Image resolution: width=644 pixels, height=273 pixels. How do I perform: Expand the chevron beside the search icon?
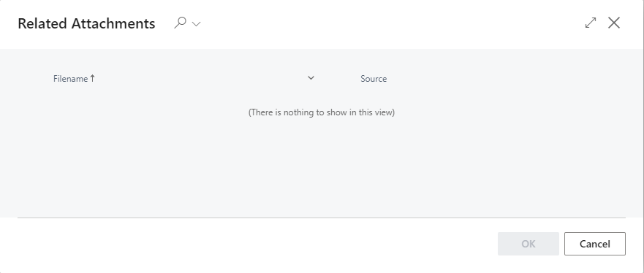pos(197,24)
